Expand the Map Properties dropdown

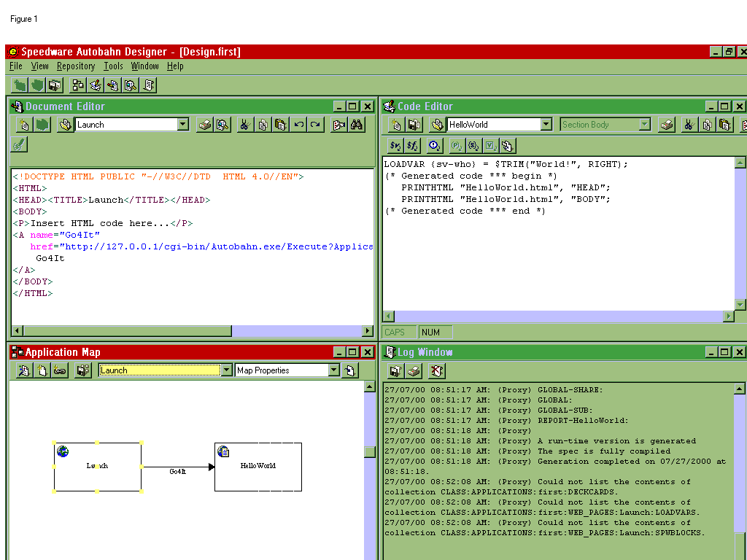(334, 370)
